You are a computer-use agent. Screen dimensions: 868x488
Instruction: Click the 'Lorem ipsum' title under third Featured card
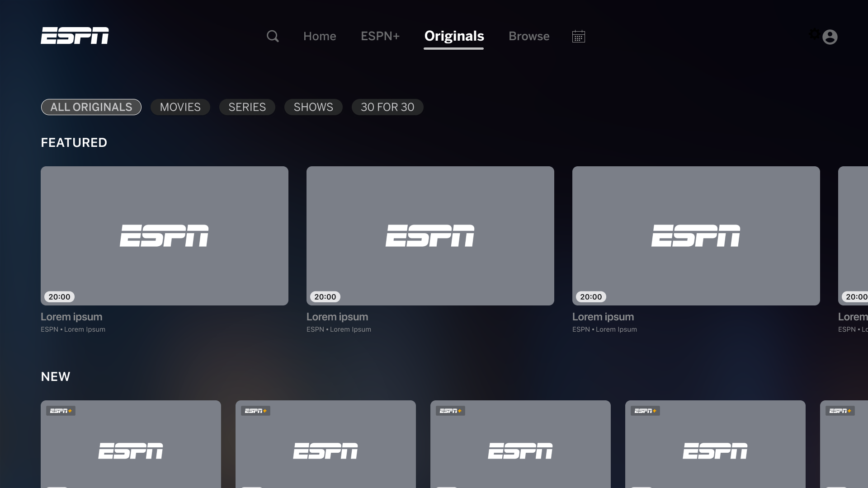click(603, 317)
